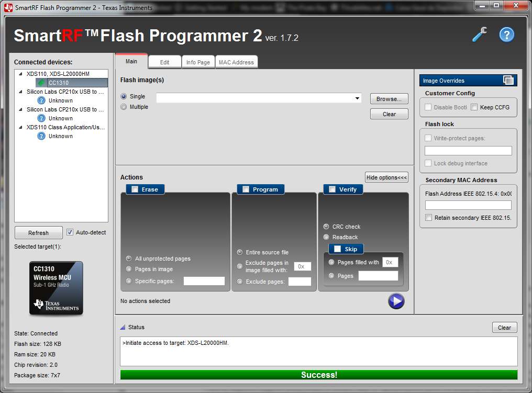This screenshot has width=532, height=393.
Task: Click the CC1310 Wireless MCU chip image
Action: 56,288
